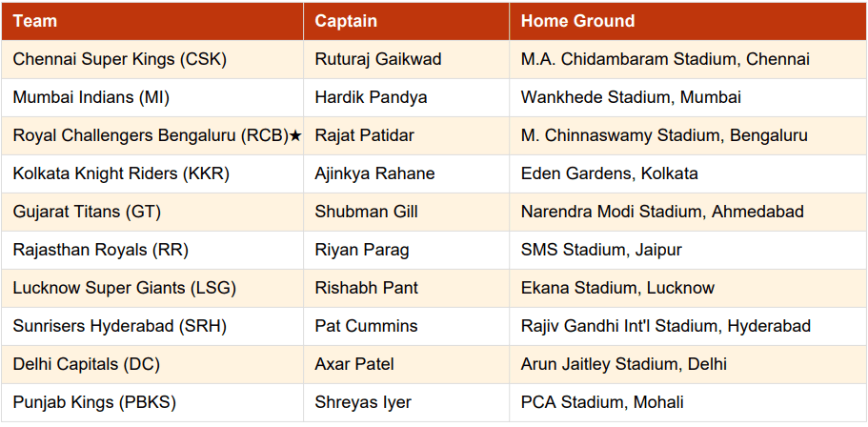This screenshot has height=427, width=868.
Task: Click the Rishabh Pant captain cell
Action: [x=366, y=288]
